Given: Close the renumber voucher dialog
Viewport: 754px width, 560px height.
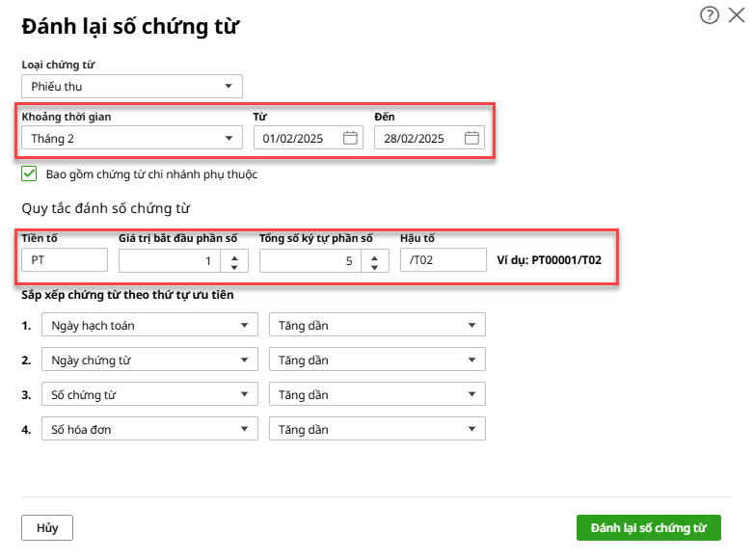Looking at the screenshot, I should click(737, 15).
